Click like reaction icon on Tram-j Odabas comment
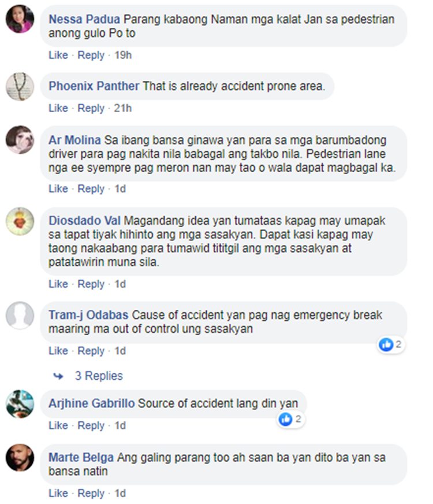The width and height of the screenshot is (433, 504). click(x=386, y=344)
